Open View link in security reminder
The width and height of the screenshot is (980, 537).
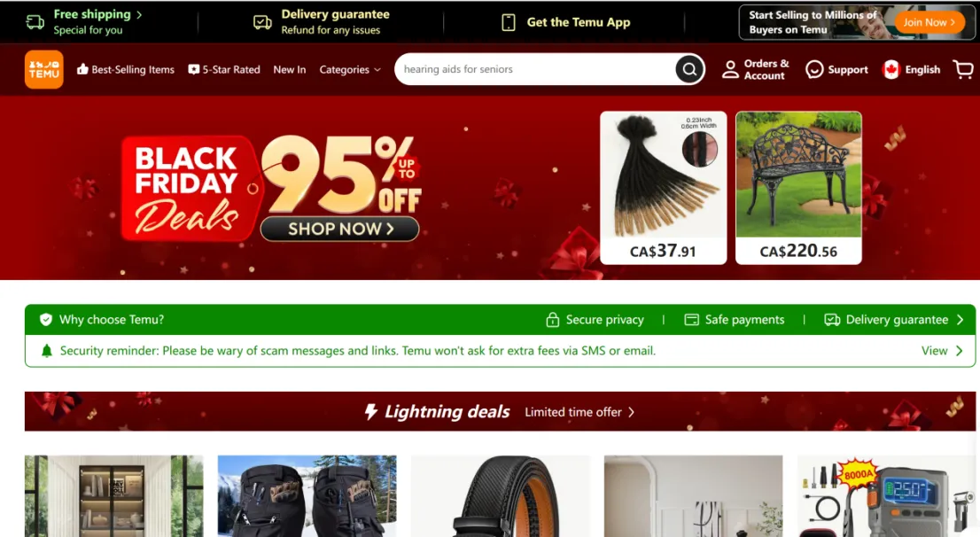coord(942,351)
